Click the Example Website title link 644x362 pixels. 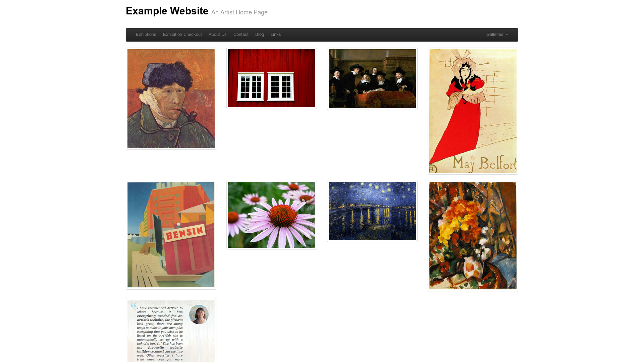[167, 11]
